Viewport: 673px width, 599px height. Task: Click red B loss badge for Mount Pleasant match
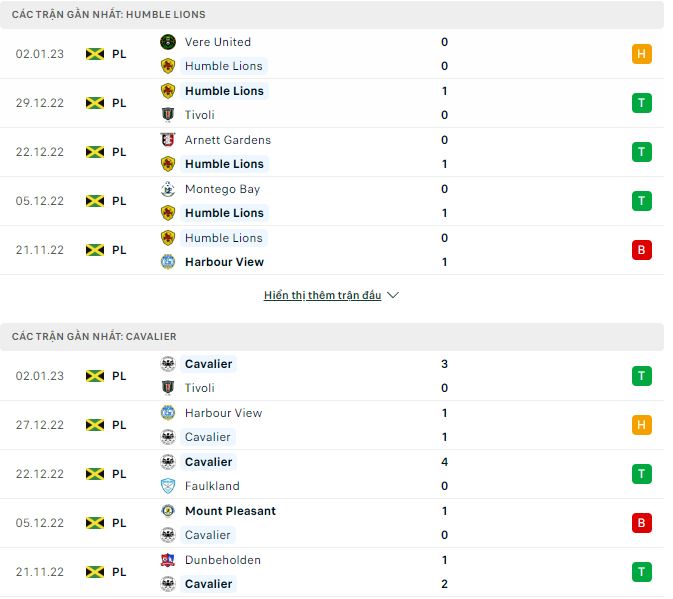642,523
